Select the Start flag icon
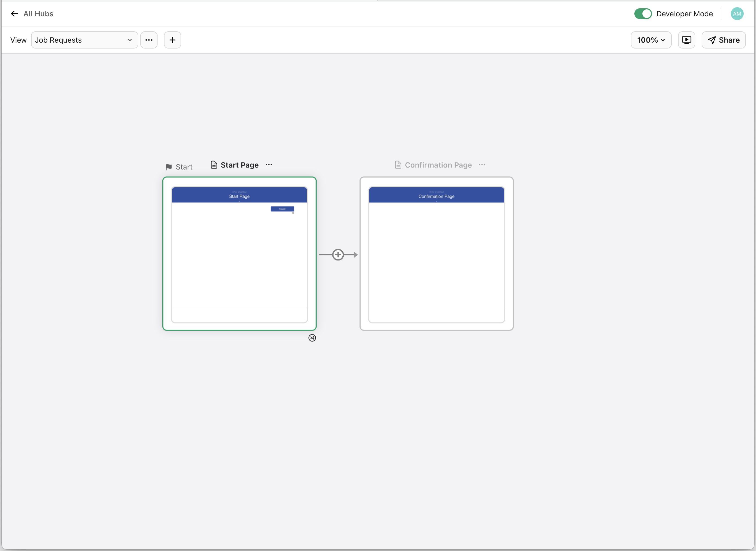The height and width of the screenshot is (551, 756). click(x=169, y=167)
